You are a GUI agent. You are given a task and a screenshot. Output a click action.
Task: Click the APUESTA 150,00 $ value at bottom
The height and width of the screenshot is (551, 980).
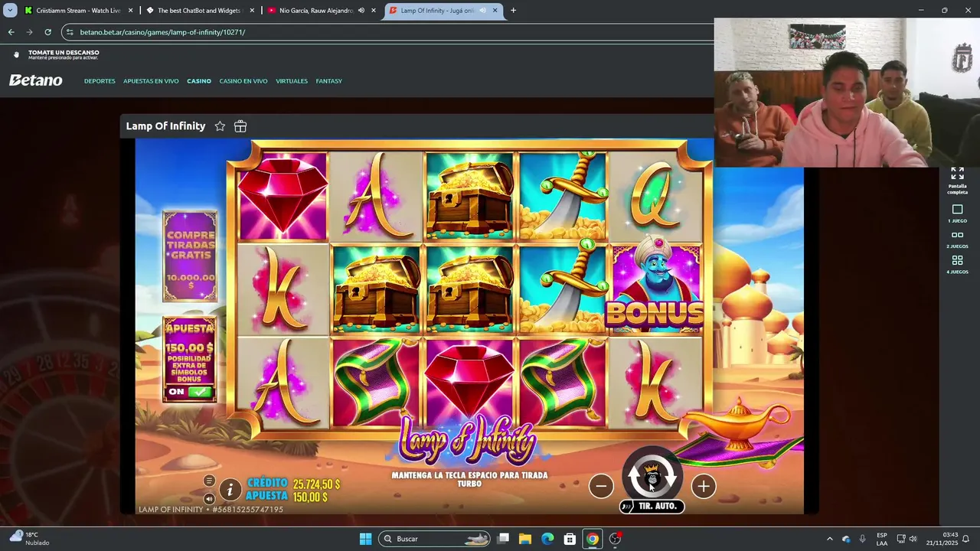point(310,497)
